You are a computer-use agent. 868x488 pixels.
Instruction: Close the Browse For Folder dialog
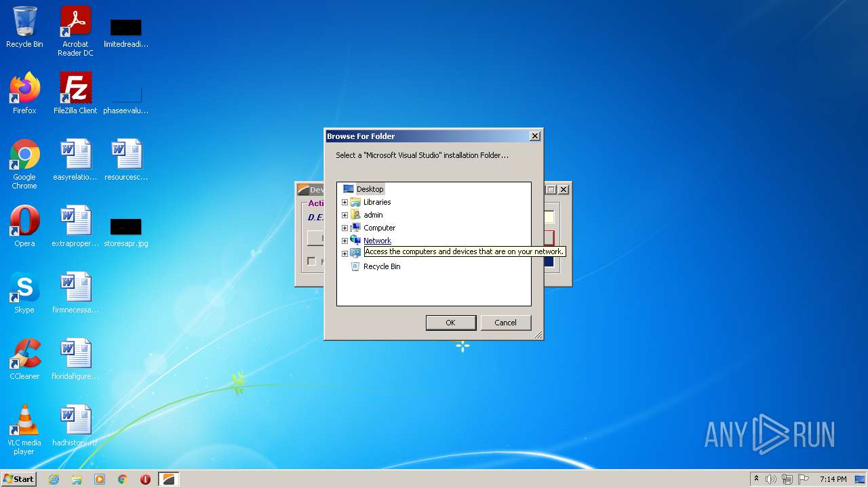(534, 136)
